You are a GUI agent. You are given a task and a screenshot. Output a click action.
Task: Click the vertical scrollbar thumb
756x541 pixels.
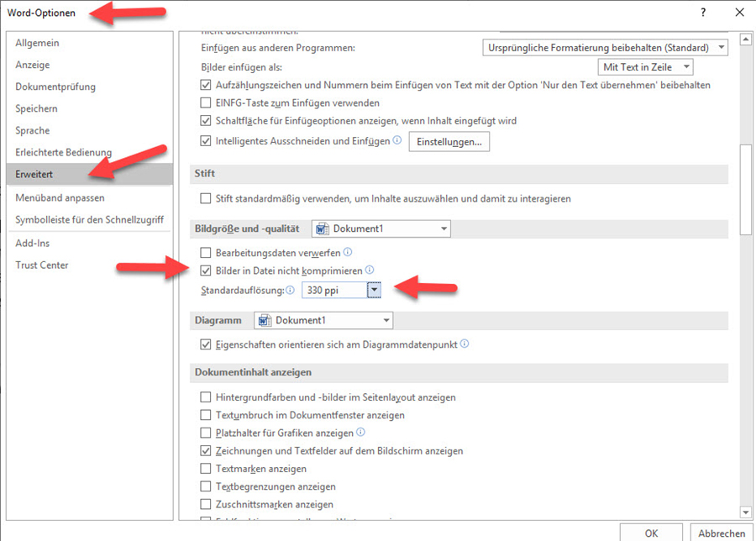point(746,190)
